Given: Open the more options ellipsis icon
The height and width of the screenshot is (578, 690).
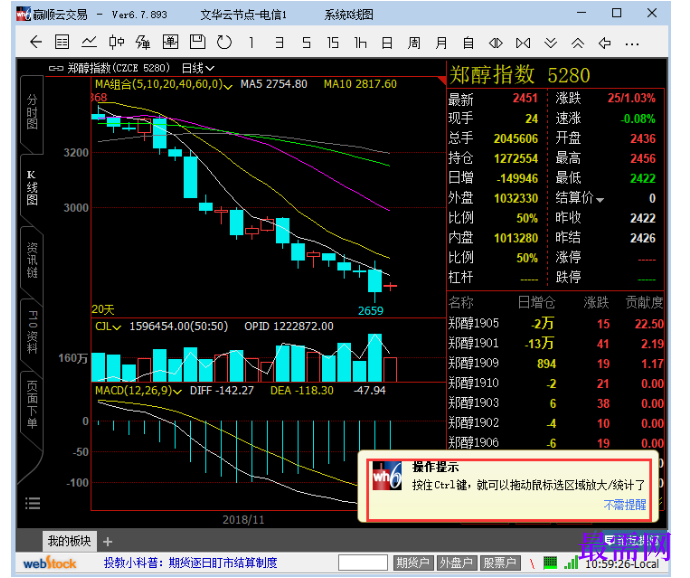Looking at the screenshot, I should coord(632,44).
